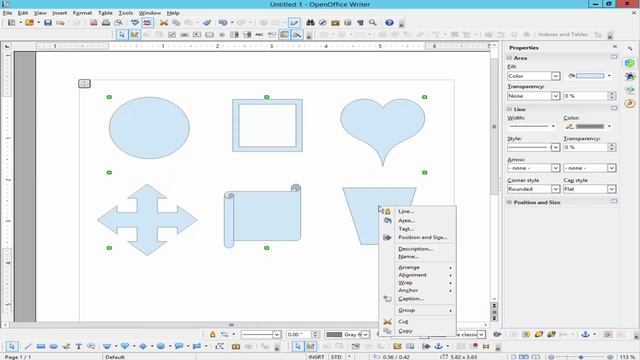The height and width of the screenshot is (360, 640).
Task: Collapse the Area section in Properties
Action: (x=509, y=58)
